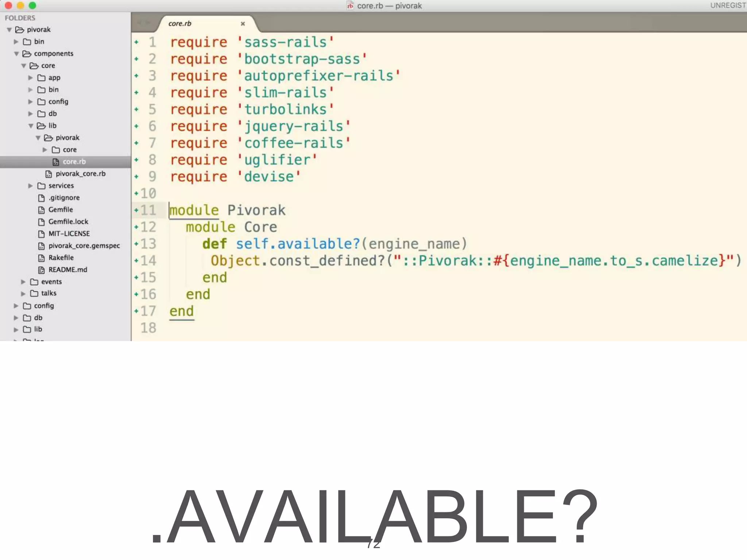Open MIT-LICENSE file
This screenshot has width=747, height=560.
click(x=69, y=234)
